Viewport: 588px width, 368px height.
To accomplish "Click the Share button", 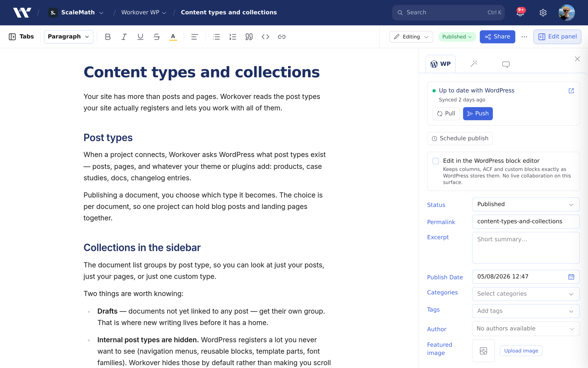I will tap(497, 37).
